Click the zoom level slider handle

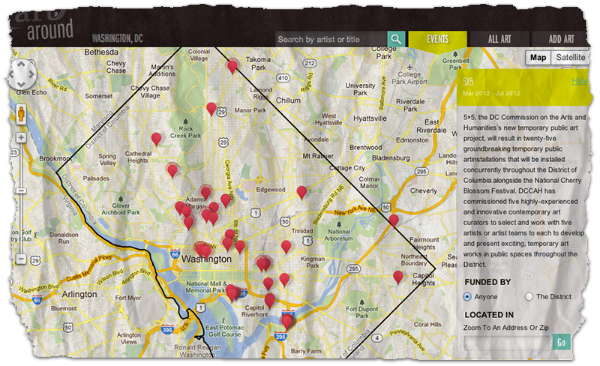point(21,190)
